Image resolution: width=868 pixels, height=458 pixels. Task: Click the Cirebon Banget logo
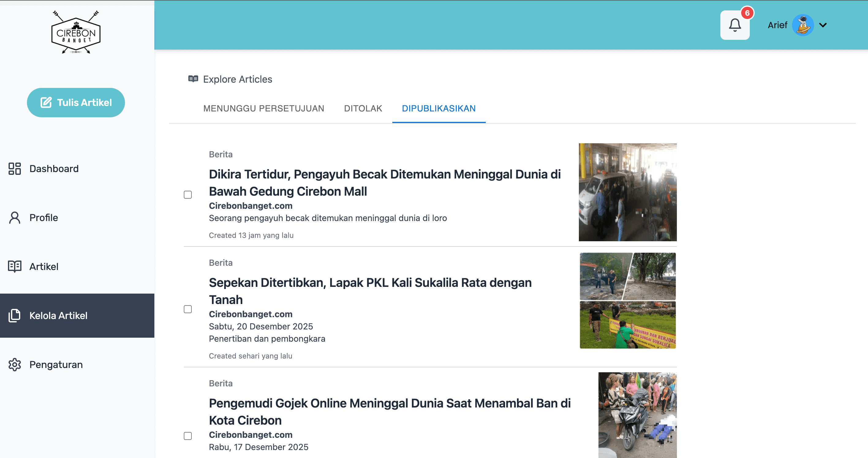[x=76, y=32]
